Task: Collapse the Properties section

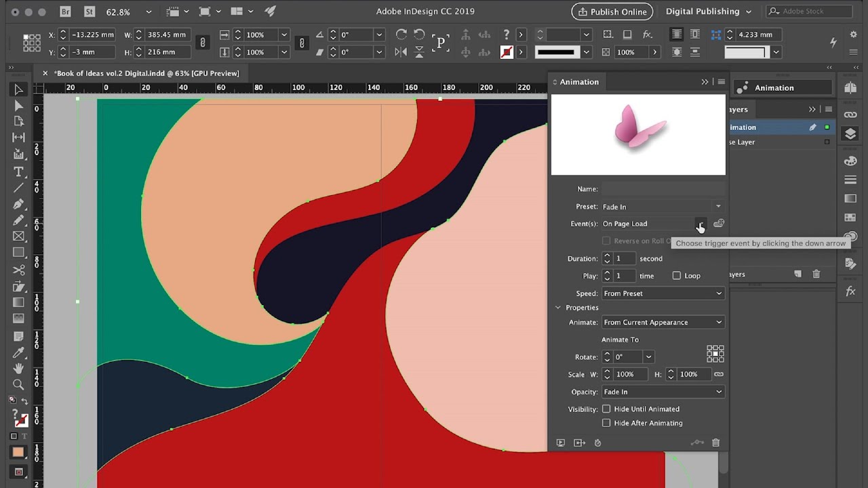Action: [558, 308]
